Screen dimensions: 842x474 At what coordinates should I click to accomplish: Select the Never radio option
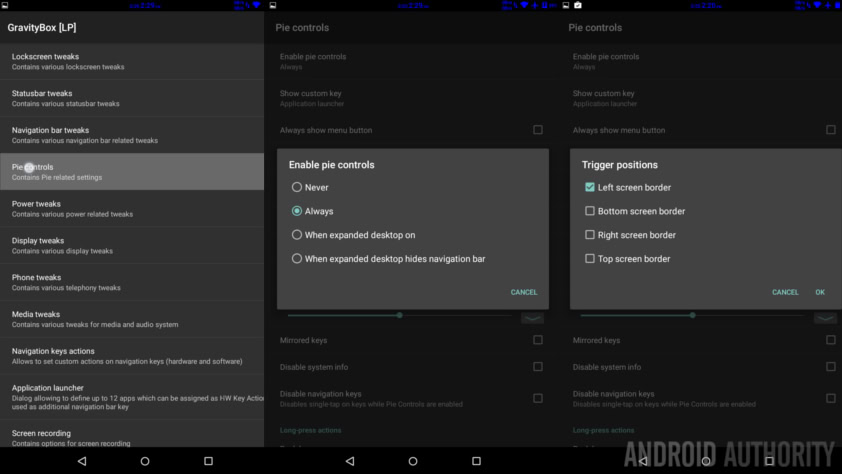click(x=296, y=187)
